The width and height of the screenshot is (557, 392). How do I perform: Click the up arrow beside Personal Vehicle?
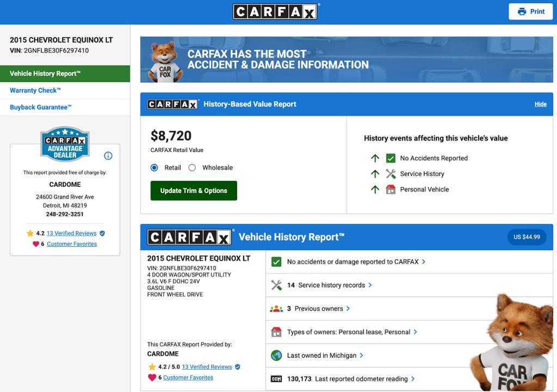pyautogui.click(x=375, y=190)
